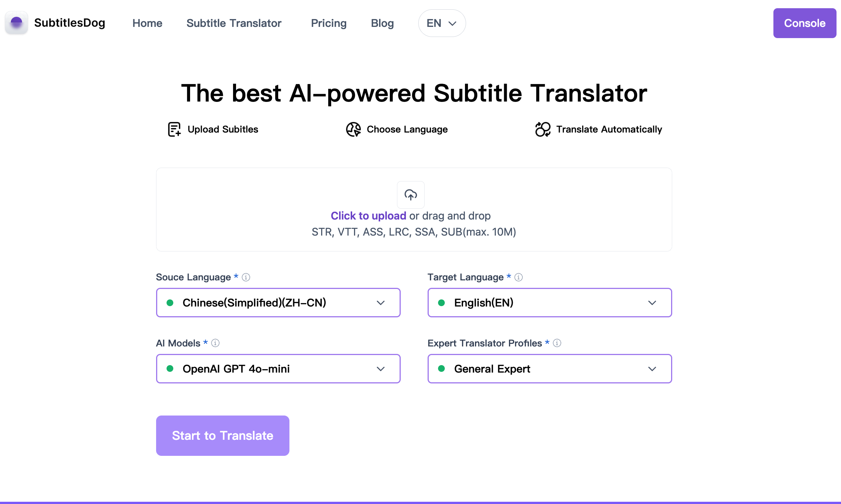Click the 'Click to upload' link
841x504 pixels.
[368, 216]
